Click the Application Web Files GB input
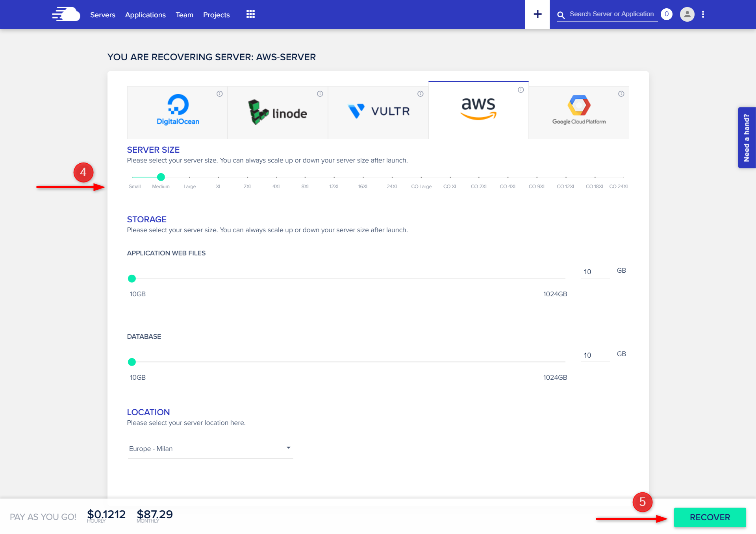 595,272
